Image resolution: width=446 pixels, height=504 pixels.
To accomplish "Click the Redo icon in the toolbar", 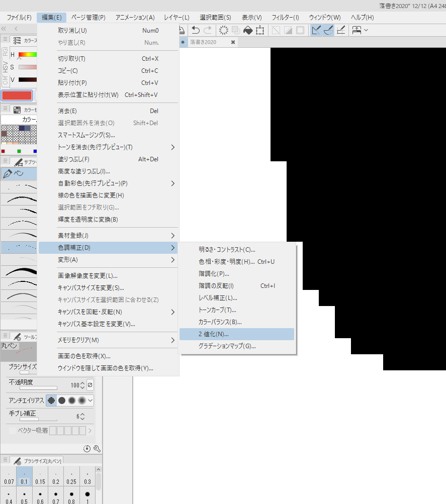I will [207, 30].
